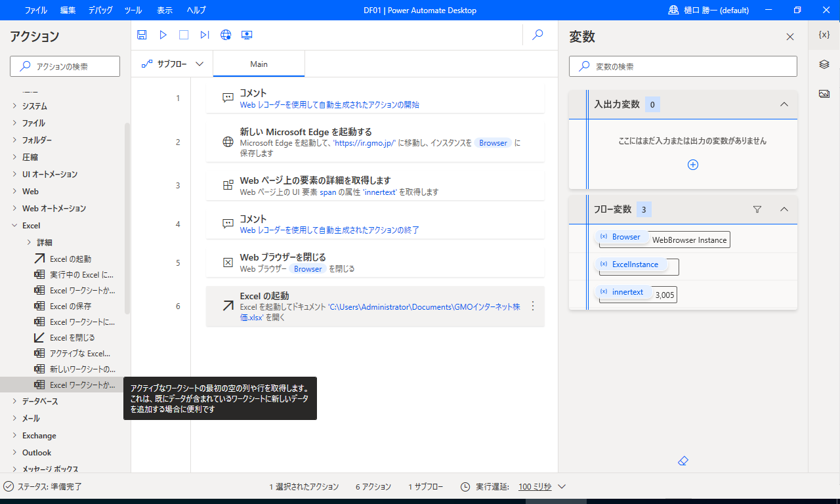
Task: Expand the フォルダー action group
Action: [x=15, y=140]
